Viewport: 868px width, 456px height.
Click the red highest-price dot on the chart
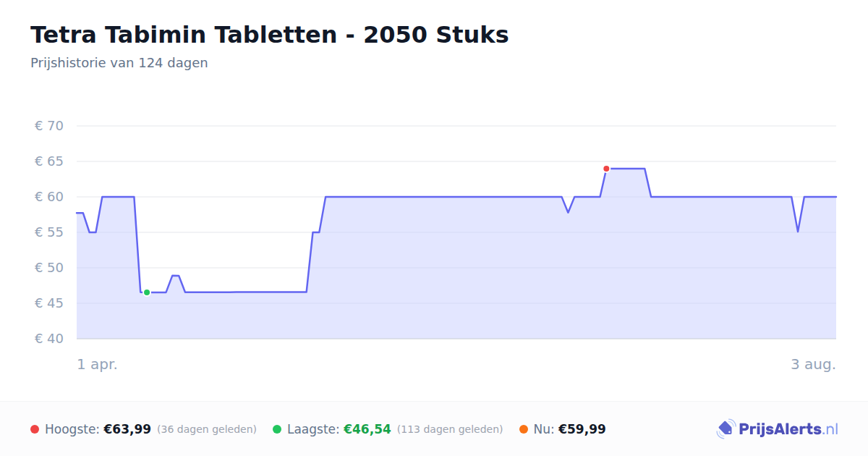point(606,169)
